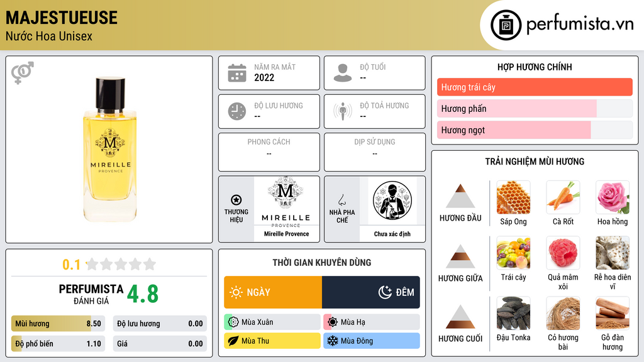
Task: Select the Ngày time segment
Action: pyautogui.click(x=273, y=292)
